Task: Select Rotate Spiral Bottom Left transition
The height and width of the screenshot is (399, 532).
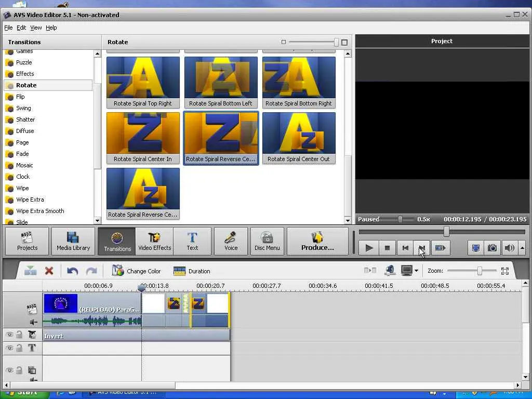Action: [221, 83]
